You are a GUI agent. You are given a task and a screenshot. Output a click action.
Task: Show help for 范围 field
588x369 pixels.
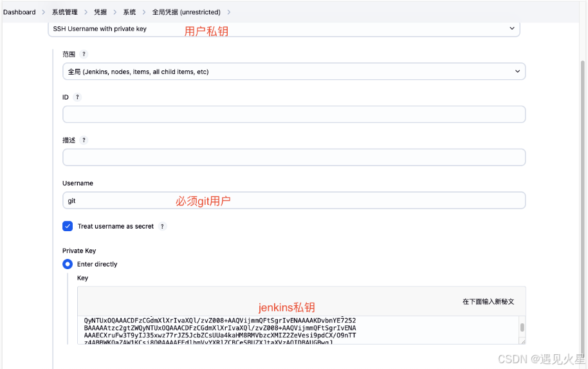pyautogui.click(x=84, y=54)
